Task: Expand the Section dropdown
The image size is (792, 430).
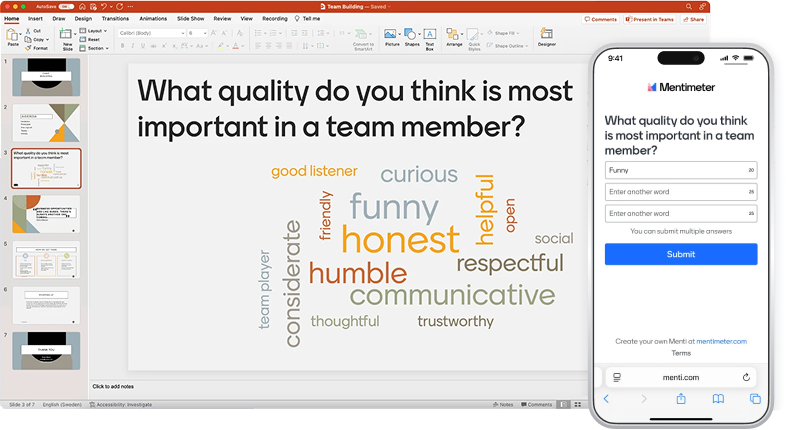Action: (97, 47)
